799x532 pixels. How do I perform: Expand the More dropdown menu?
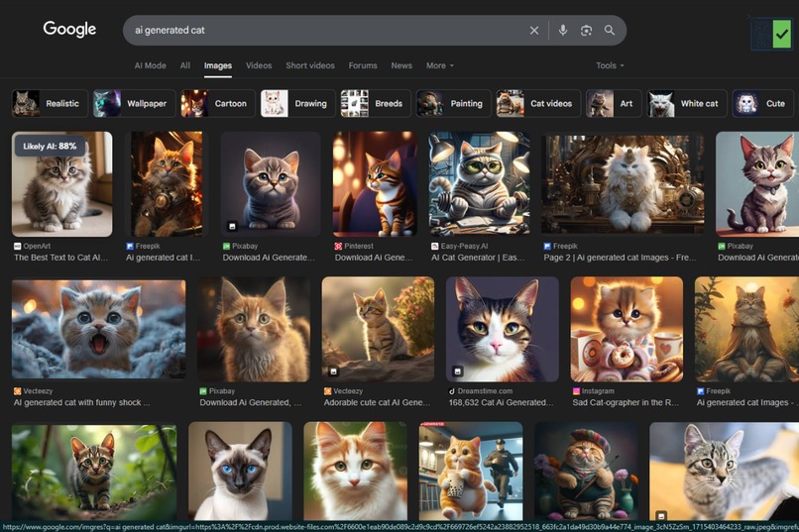[440, 65]
